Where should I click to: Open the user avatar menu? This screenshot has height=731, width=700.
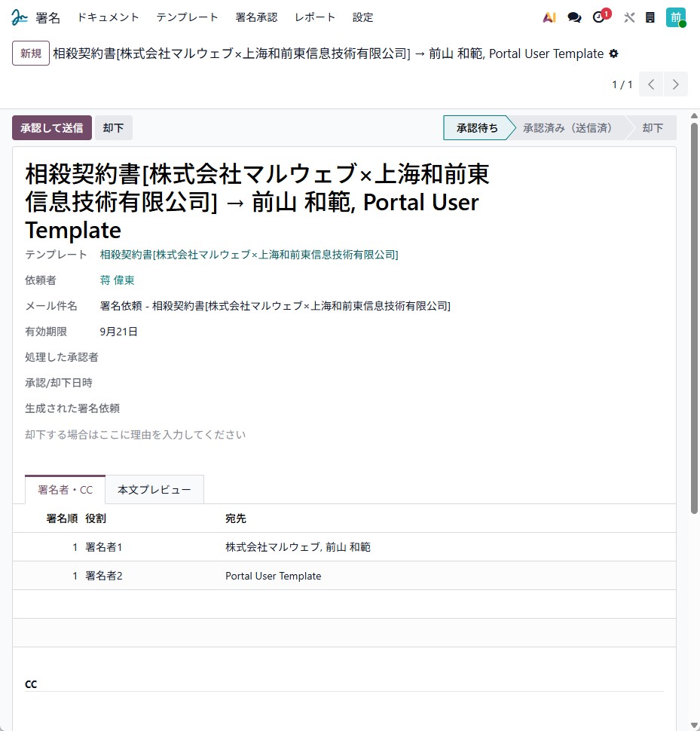point(676,18)
